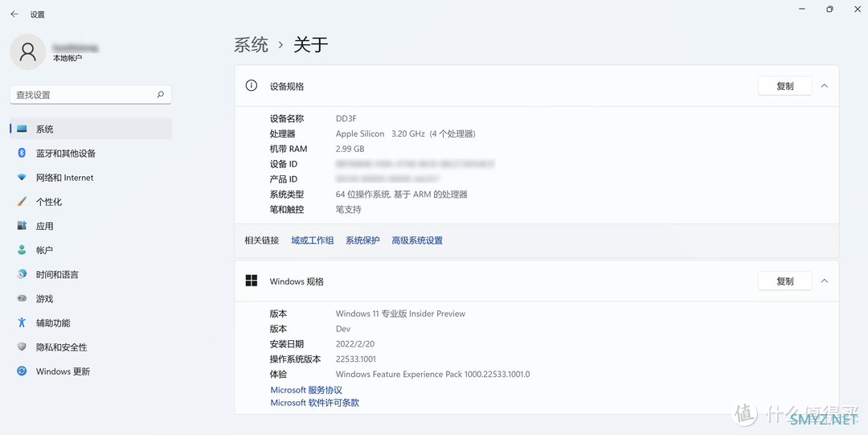Copy Windows specifications with 复制 button
Image resolution: width=868 pixels, height=435 pixels.
point(785,281)
